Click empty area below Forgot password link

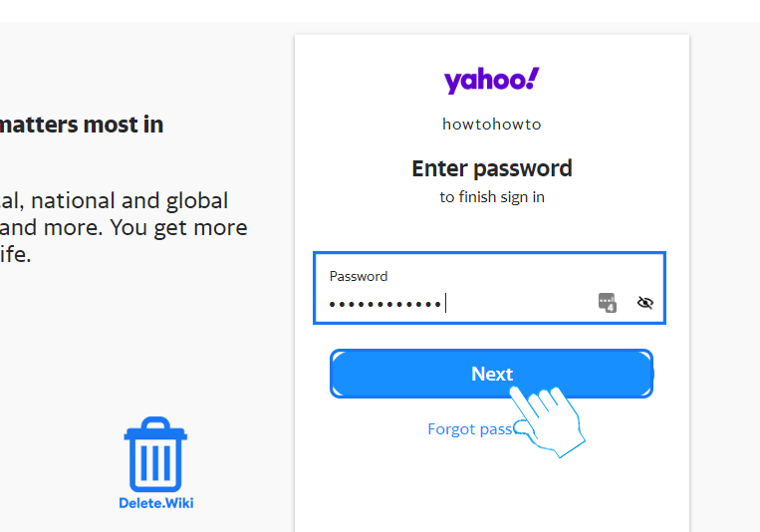click(x=491, y=485)
